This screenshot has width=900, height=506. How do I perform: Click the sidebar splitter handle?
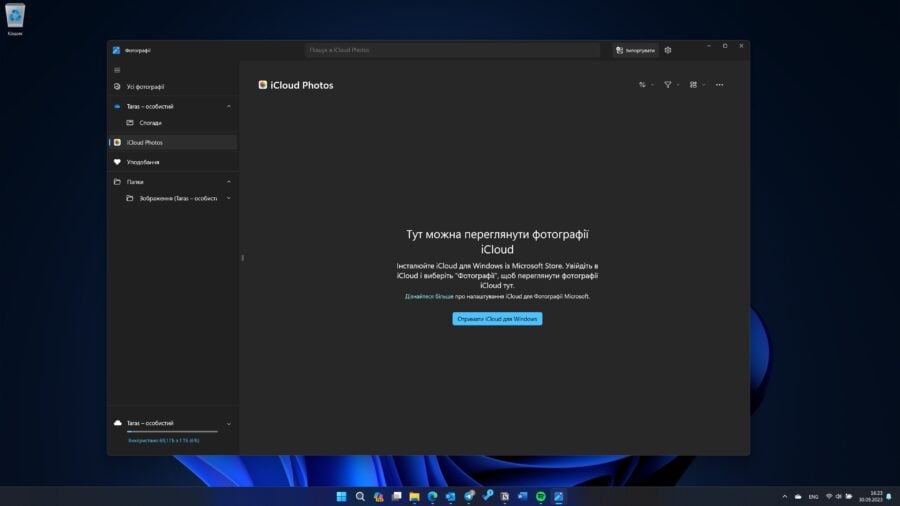[x=242, y=258]
